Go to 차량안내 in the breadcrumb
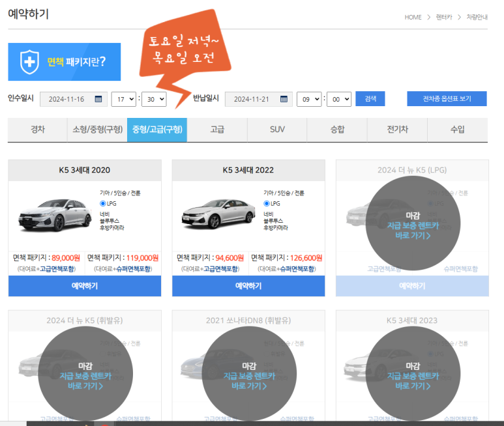The height and width of the screenshot is (426, 504). (477, 18)
